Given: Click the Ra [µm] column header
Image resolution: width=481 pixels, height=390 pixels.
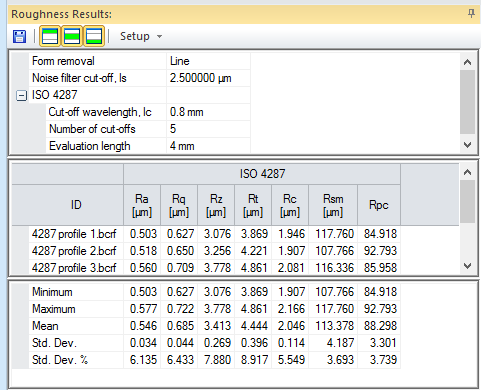Looking at the screenshot, I should click(142, 205).
